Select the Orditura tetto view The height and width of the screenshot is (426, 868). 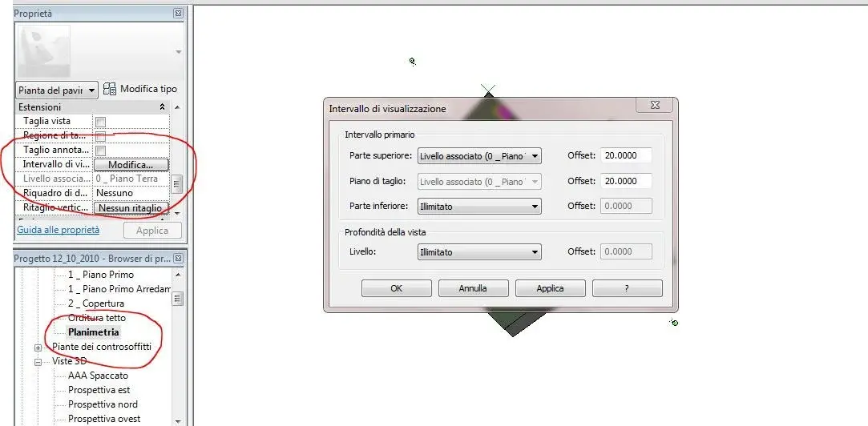pos(97,318)
